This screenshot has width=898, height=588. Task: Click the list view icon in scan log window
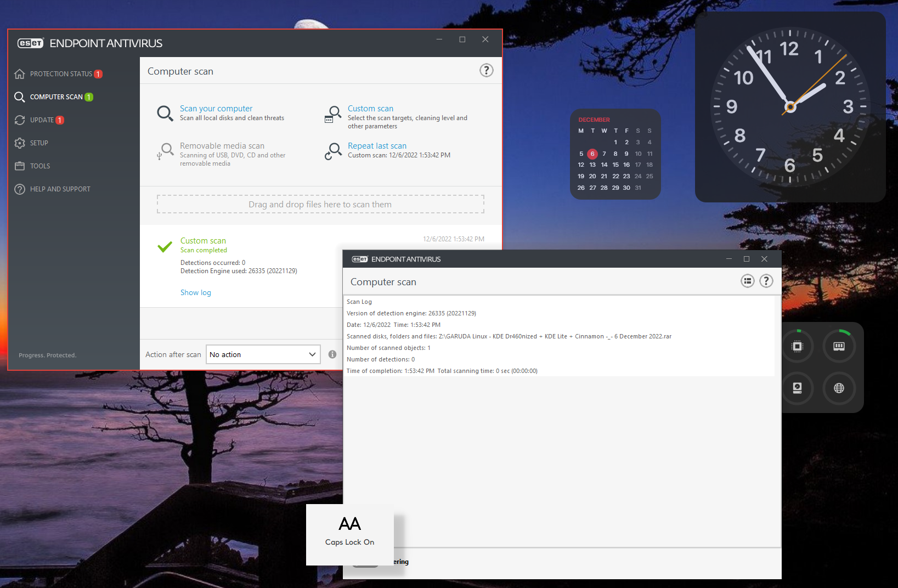747,281
